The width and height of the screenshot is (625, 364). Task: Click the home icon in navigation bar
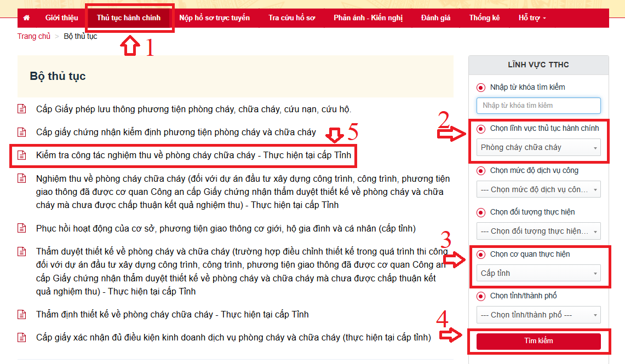[x=26, y=18]
